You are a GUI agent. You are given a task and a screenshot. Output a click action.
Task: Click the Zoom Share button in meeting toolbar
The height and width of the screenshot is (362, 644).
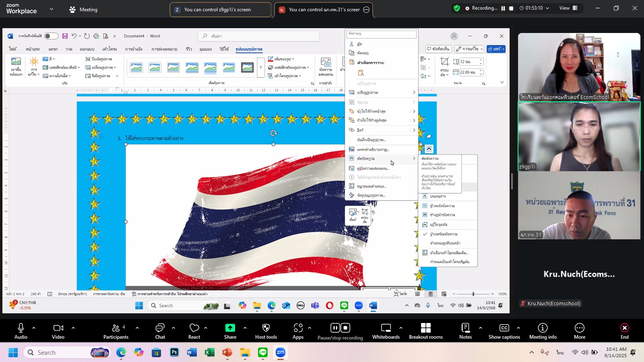coord(230,331)
